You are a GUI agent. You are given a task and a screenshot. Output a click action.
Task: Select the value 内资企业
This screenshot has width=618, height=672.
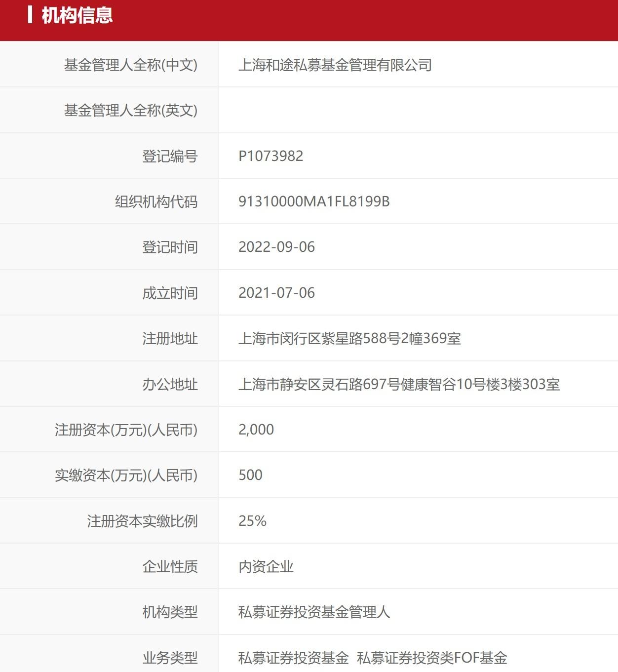(266, 567)
